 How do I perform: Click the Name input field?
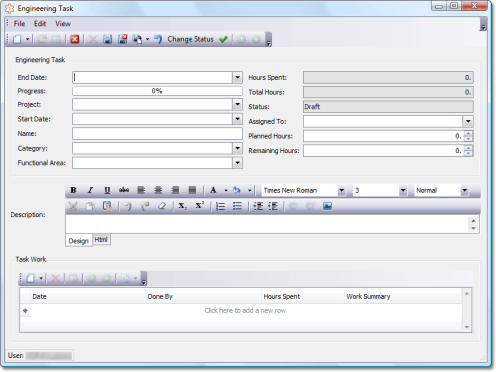pyautogui.click(x=157, y=134)
